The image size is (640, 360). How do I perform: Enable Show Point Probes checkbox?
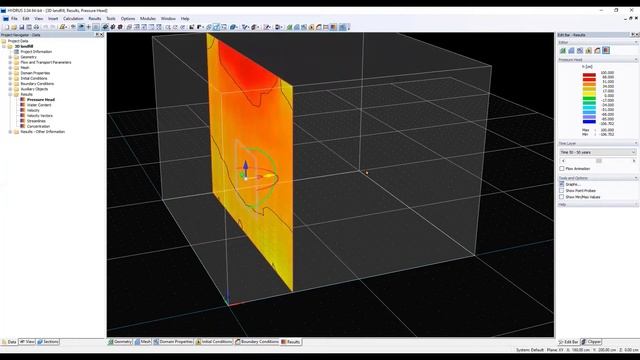point(562,191)
